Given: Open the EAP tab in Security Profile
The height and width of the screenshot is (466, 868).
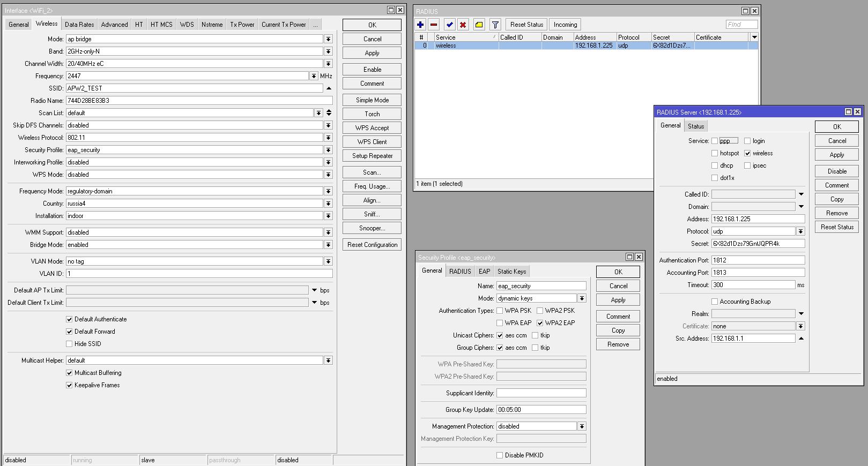Looking at the screenshot, I should [x=484, y=272].
